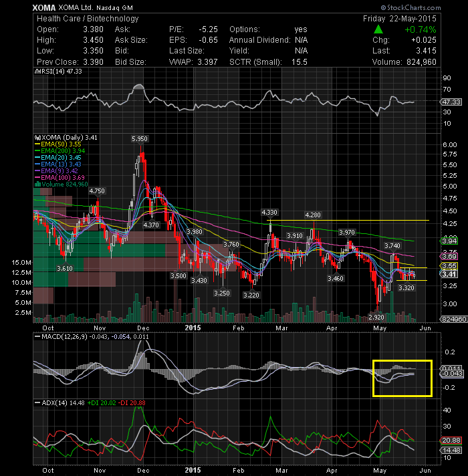This screenshot has width=468, height=476.
Task: Click the 3.980 price annotation
Action: coord(195,232)
